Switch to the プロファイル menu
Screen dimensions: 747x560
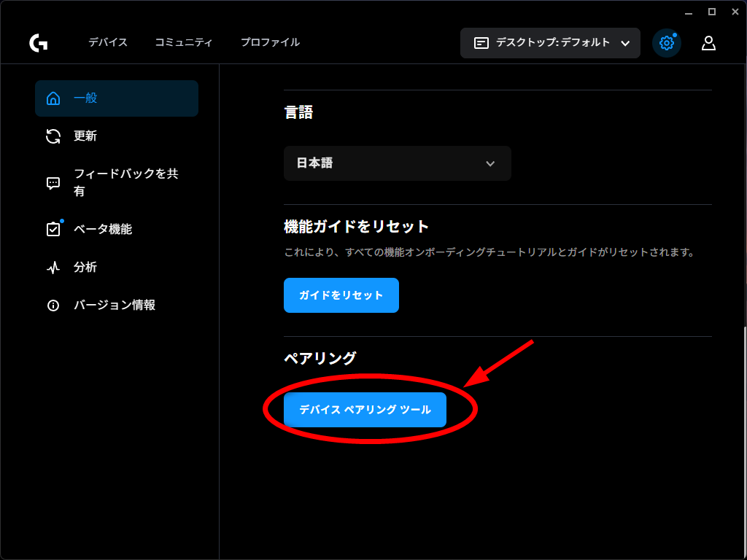click(x=270, y=42)
